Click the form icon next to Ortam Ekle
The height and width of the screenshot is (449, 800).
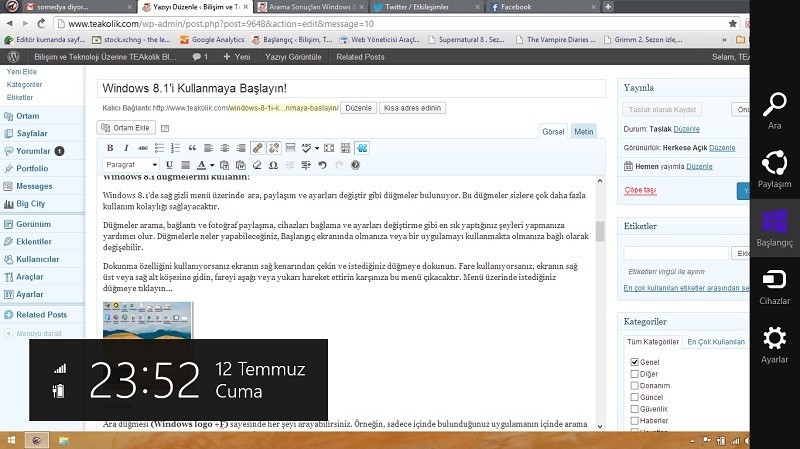click(x=165, y=128)
